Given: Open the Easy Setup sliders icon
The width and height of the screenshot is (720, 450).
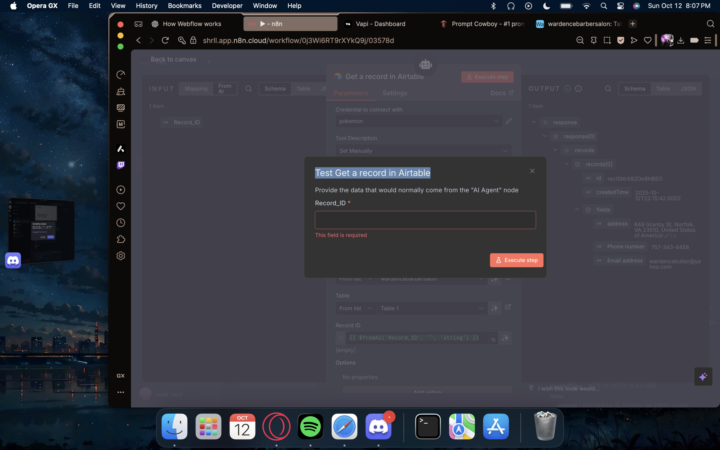Looking at the screenshot, I should [708, 40].
